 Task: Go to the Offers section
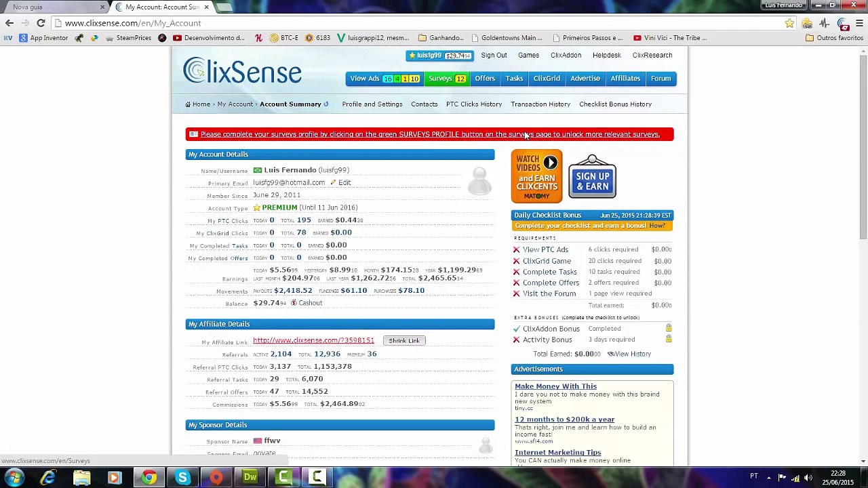[x=485, y=79]
